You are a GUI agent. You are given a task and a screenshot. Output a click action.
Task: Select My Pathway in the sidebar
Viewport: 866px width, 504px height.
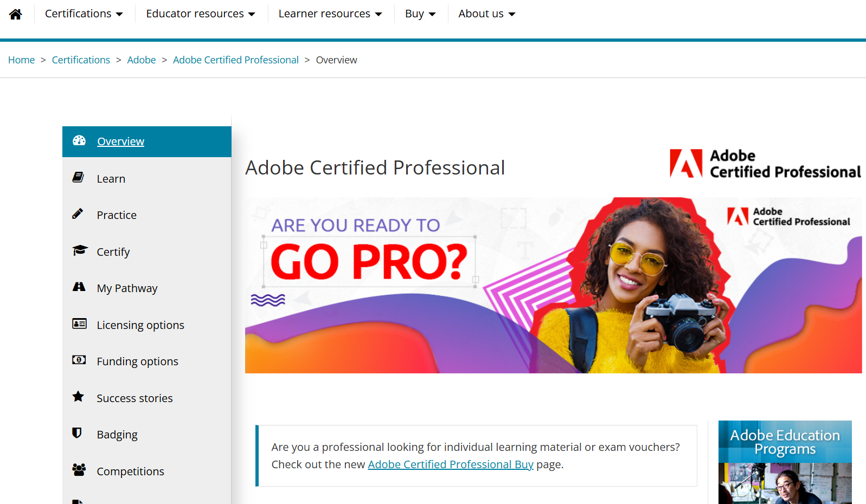147,288
